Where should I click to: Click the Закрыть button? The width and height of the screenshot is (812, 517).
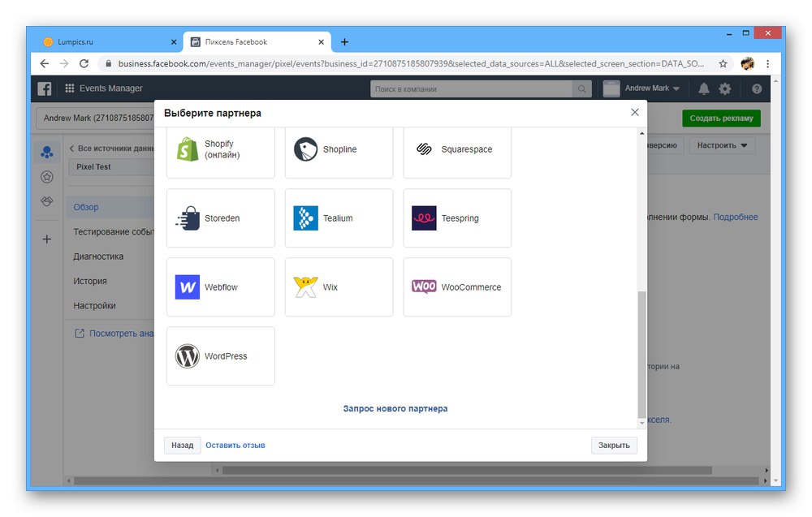click(x=614, y=445)
